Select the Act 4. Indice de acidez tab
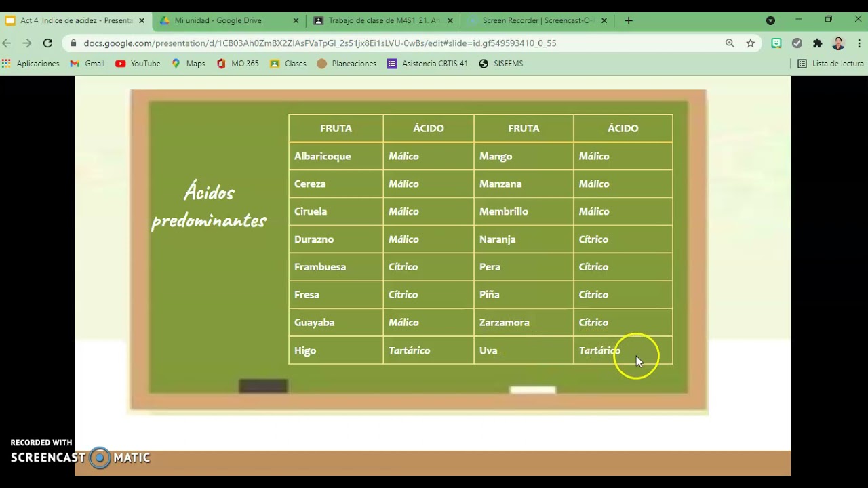 tap(75, 20)
